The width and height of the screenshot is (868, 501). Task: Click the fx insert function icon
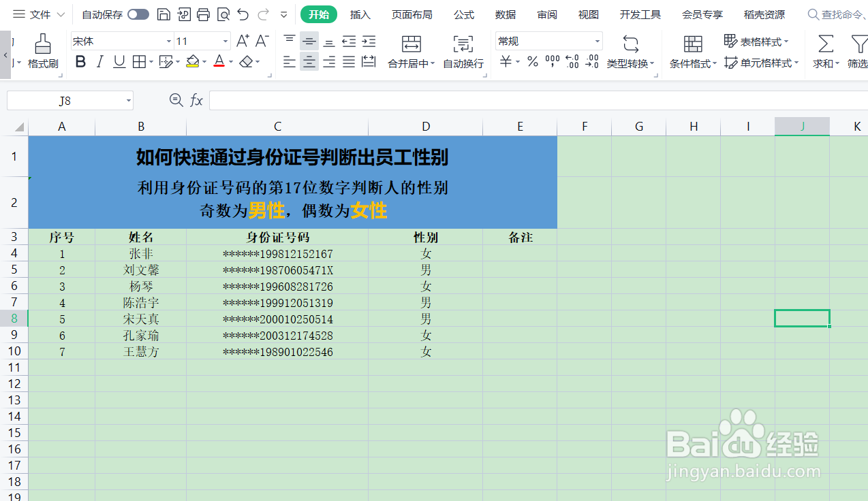tap(196, 101)
